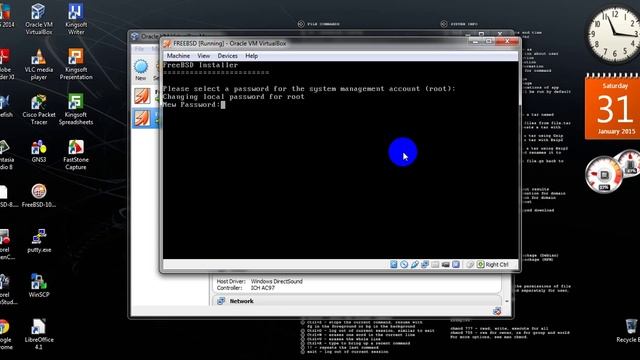Open Oracle VM VirtualBox desktop shortcut

(38, 19)
